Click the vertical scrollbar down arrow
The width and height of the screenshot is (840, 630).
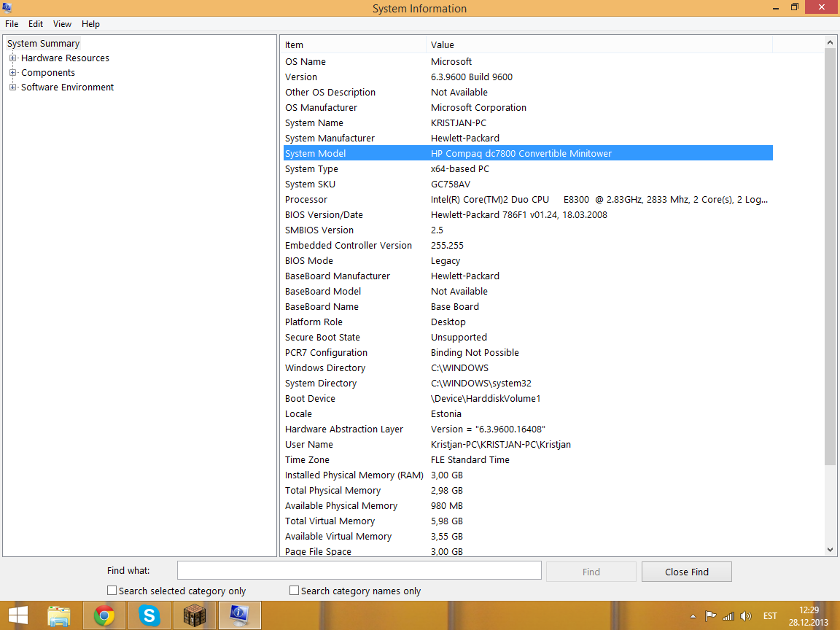pyautogui.click(x=830, y=550)
